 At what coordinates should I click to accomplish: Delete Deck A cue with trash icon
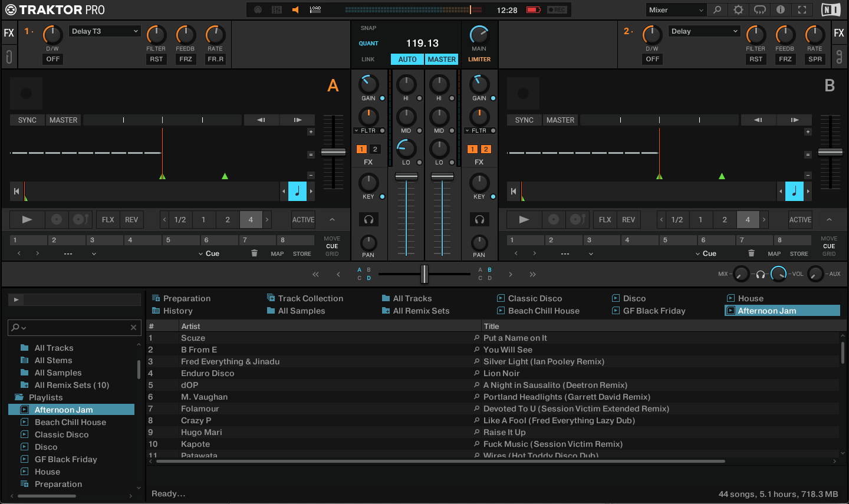click(x=254, y=253)
